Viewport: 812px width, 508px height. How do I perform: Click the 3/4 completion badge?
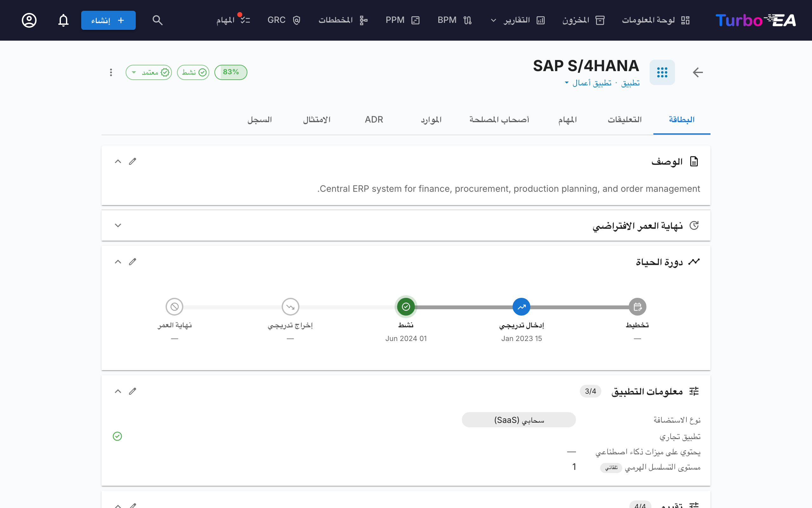[x=590, y=391]
